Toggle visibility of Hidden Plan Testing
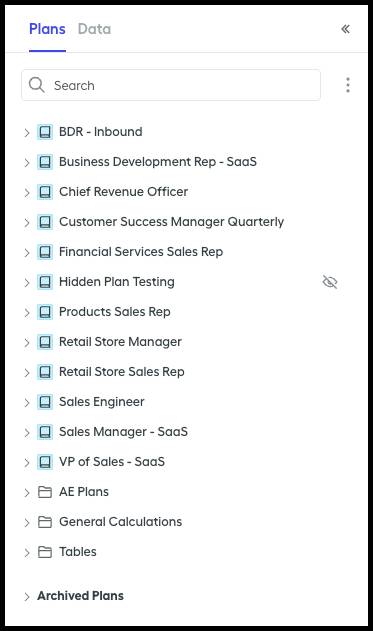The height and width of the screenshot is (631, 373). [x=330, y=282]
